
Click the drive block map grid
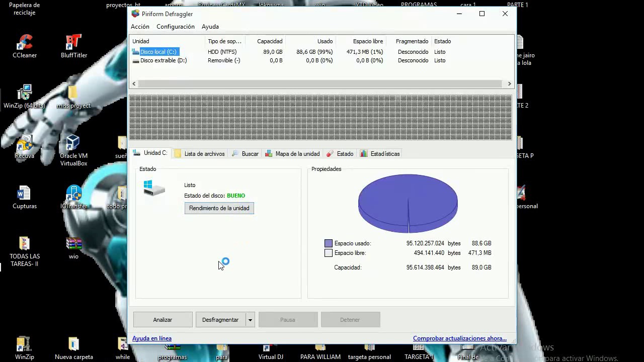321,117
